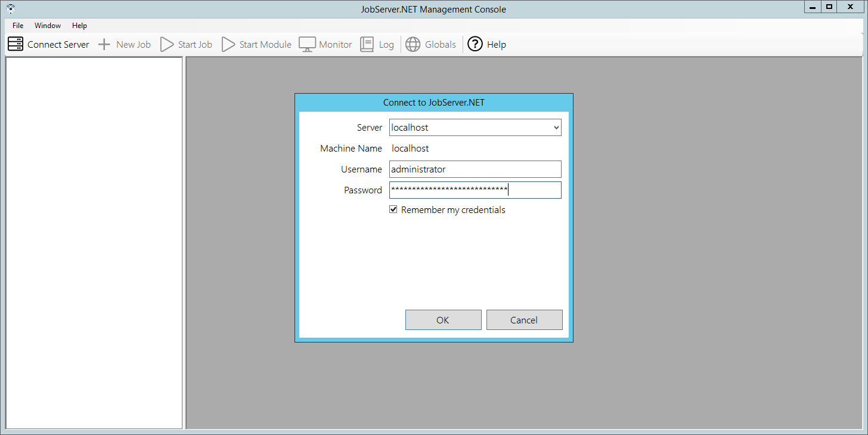Click the Globals globe icon

[x=413, y=44]
